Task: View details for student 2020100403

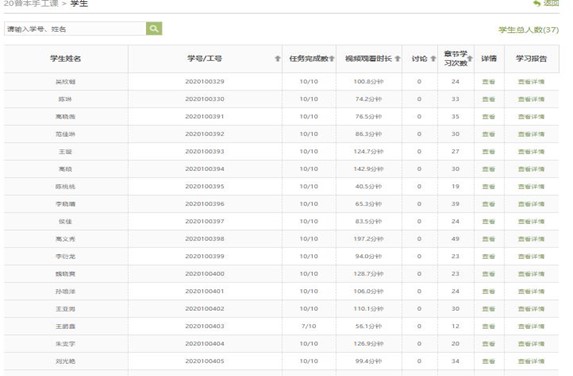Action: [x=489, y=326]
